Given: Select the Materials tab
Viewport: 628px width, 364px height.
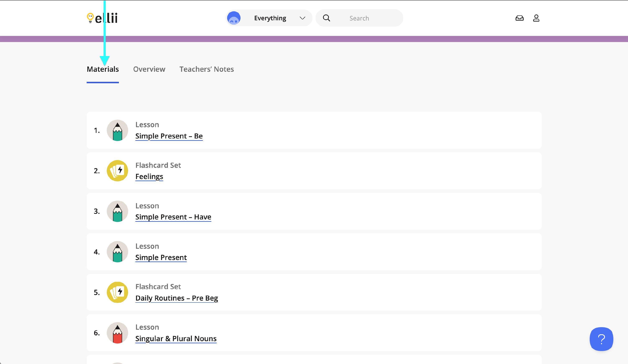Looking at the screenshot, I should pyautogui.click(x=103, y=69).
